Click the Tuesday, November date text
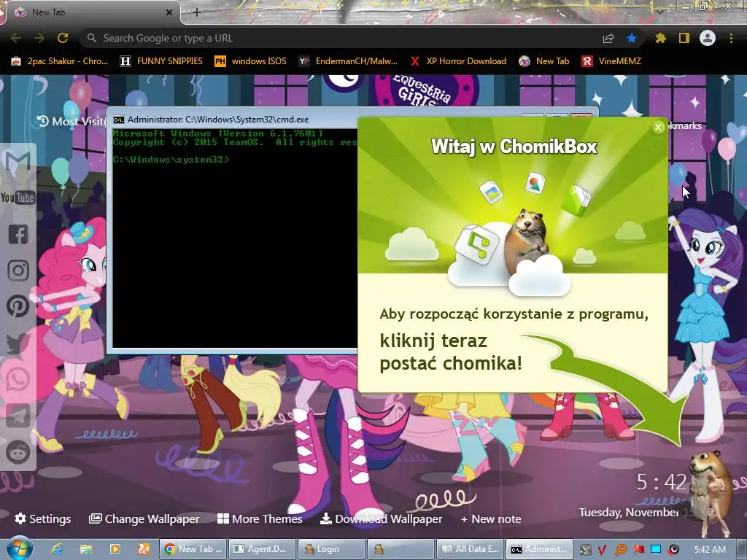The image size is (747, 560). (x=628, y=513)
